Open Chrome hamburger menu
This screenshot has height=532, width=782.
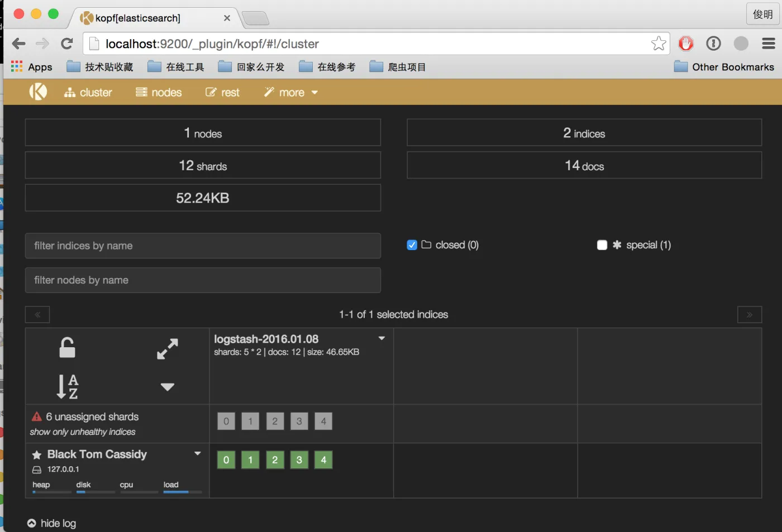tap(769, 44)
